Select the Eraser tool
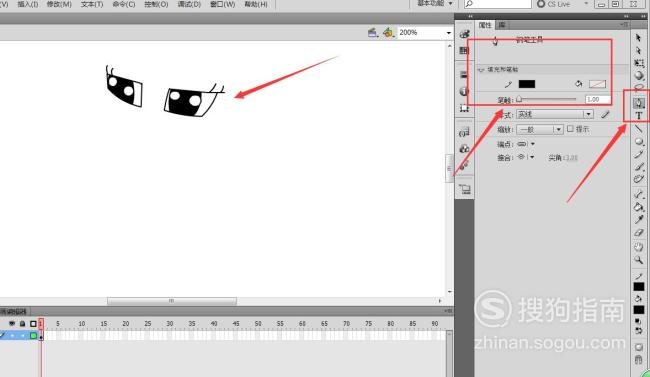 (639, 233)
